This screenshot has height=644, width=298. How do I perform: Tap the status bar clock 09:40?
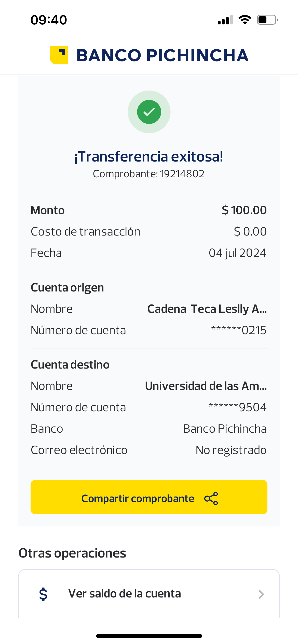[x=49, y=20]
